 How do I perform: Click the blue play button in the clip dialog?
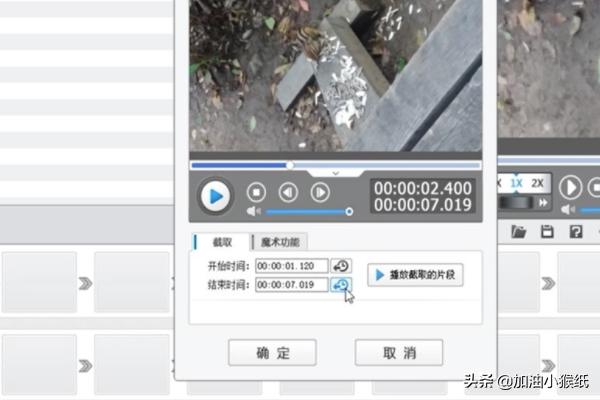click(215, 196)
